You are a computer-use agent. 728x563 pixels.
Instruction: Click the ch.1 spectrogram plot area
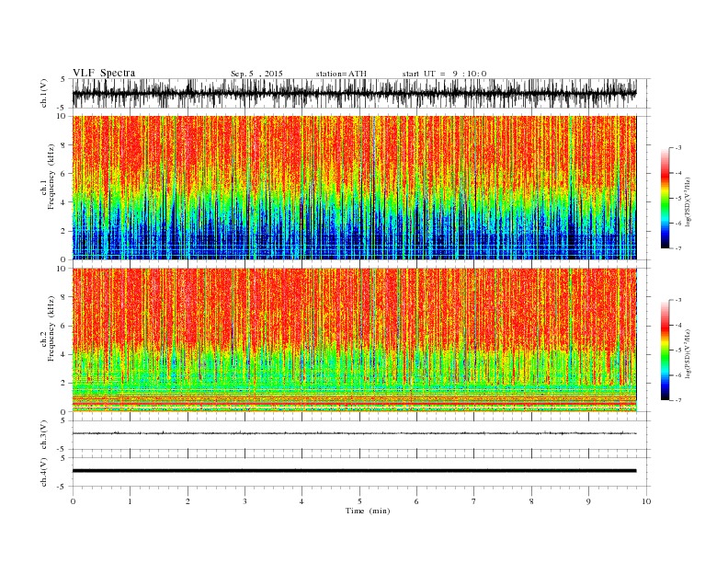coord(354,188)
